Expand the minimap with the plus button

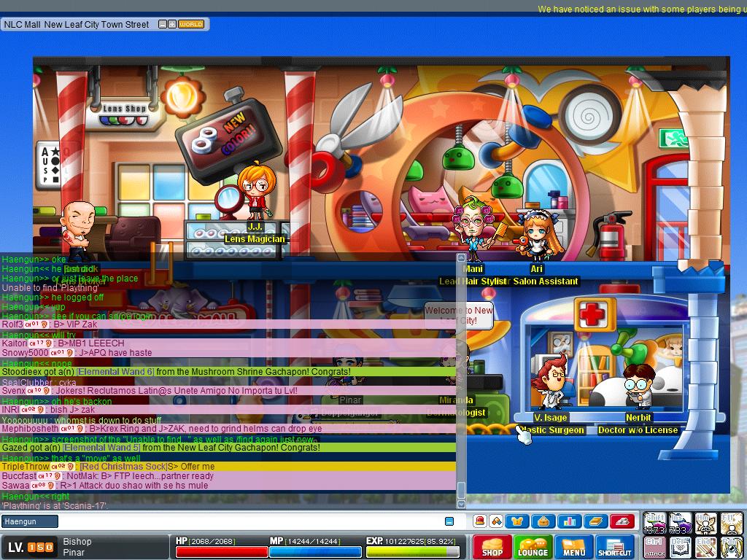[172, 24]
